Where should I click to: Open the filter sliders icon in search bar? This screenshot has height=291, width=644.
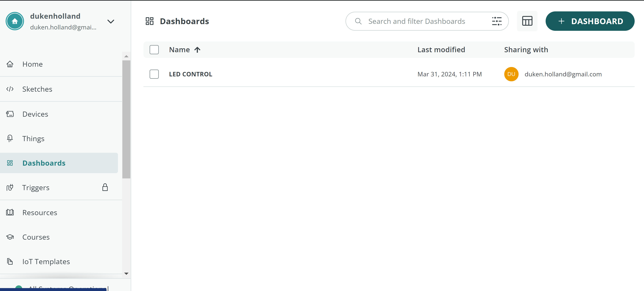pyautogui.click(x=496, y=21)
